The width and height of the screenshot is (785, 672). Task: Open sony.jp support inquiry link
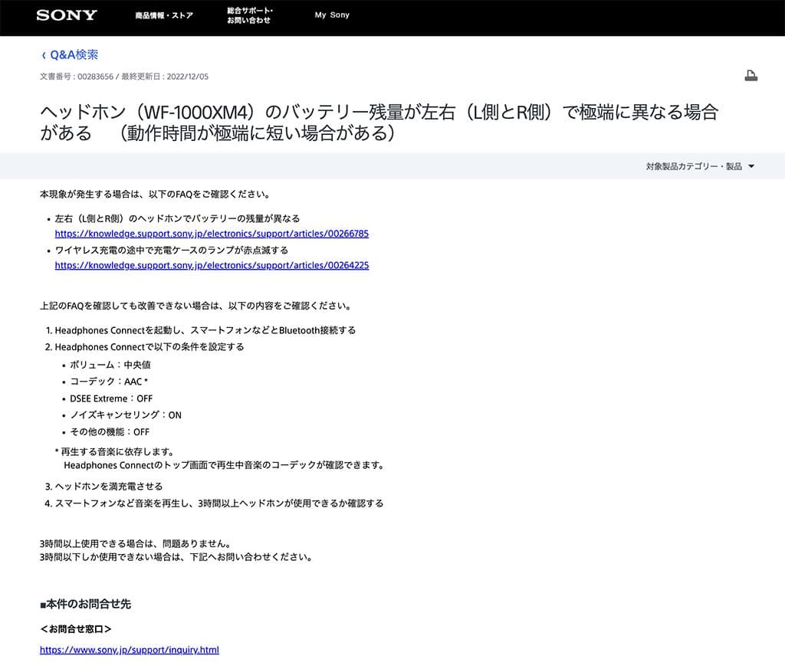point(129,650)
